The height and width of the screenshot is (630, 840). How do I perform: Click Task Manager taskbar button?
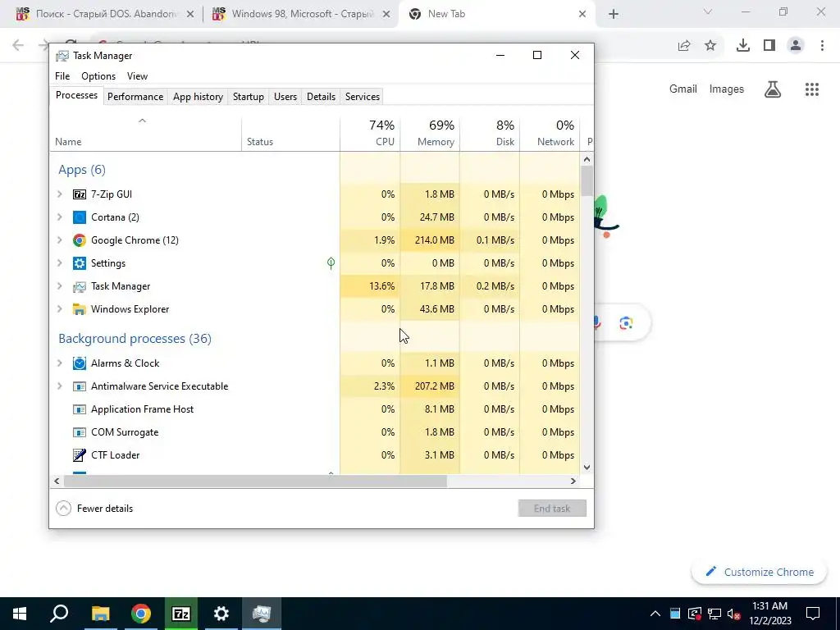point(262,614)
